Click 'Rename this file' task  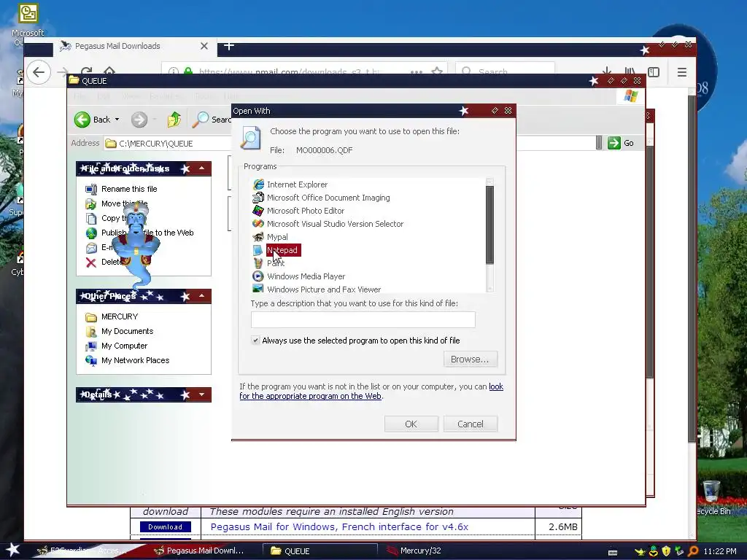[x=129, y=189]
